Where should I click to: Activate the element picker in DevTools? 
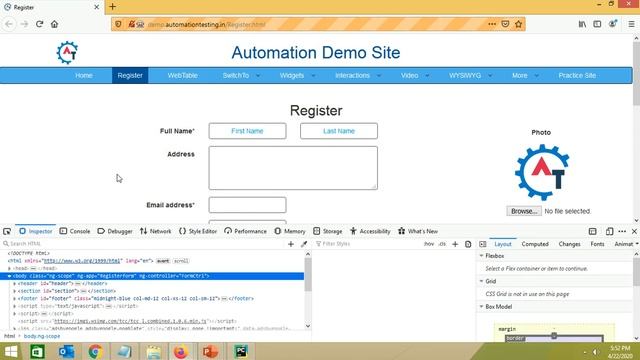(7, 231)
